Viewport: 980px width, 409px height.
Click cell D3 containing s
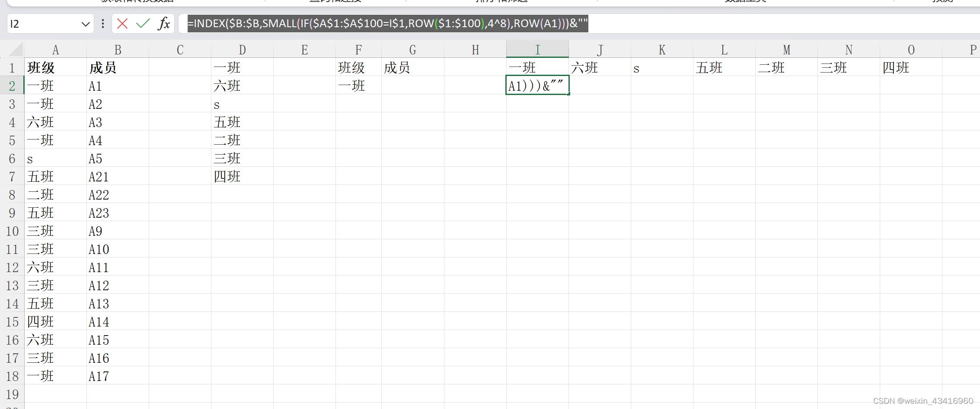click(242, 104)
